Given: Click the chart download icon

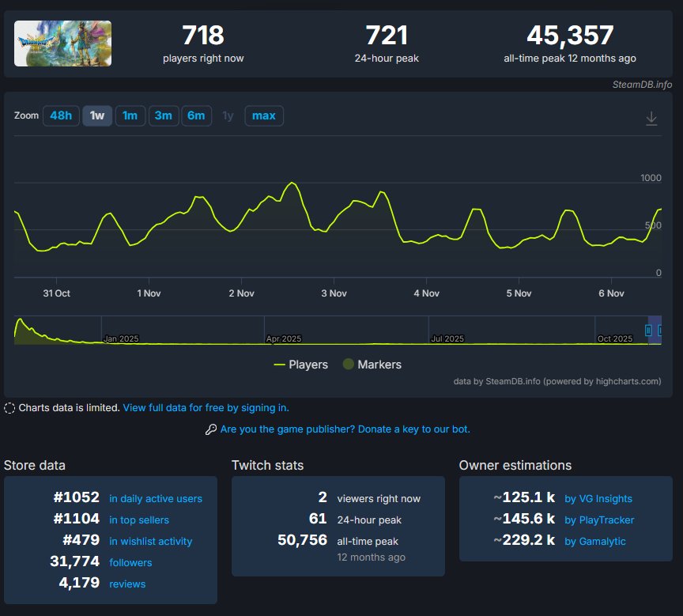Looking at the screenshot, I should click(651, 118).
